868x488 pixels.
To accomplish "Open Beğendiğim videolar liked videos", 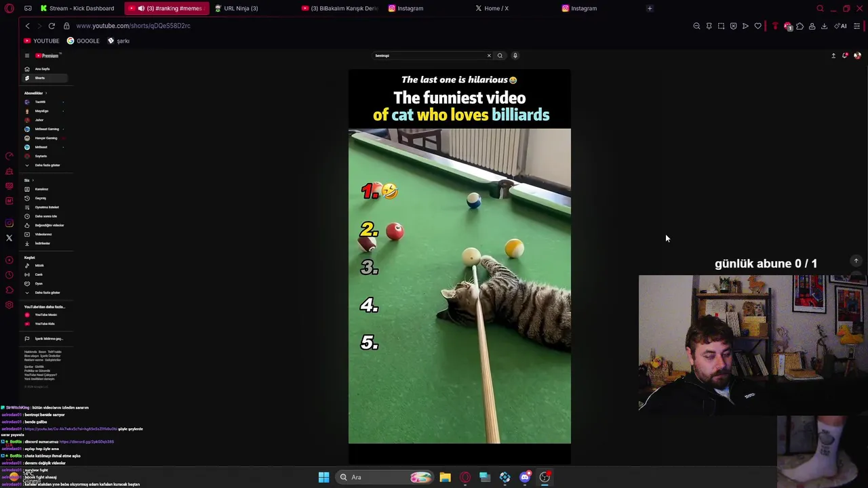I will tap(45, 225).
